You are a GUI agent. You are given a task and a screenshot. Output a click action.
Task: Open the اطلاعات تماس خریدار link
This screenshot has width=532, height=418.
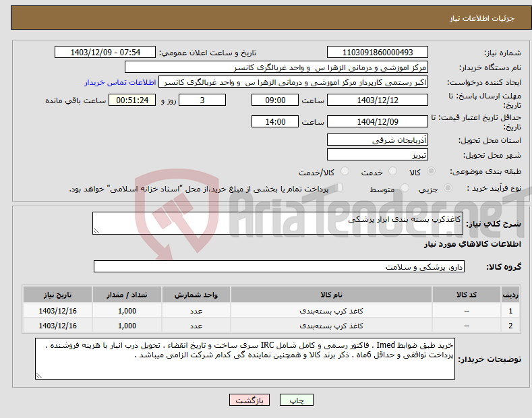click(120, 82)
